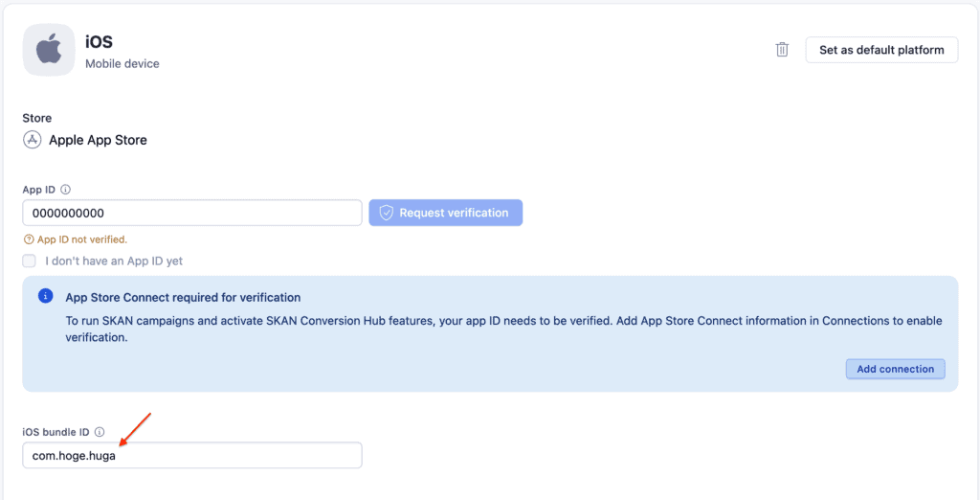
Task: Click the 'I don't have an App ID yet' label
Action: pyautogui.click(x=114, y=261)
